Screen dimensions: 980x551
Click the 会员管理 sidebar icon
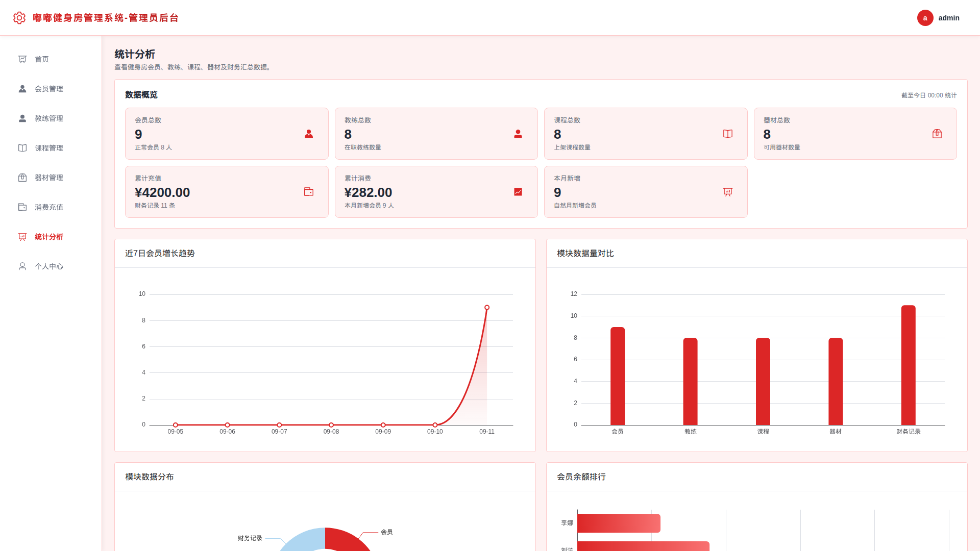coord(22,89)
